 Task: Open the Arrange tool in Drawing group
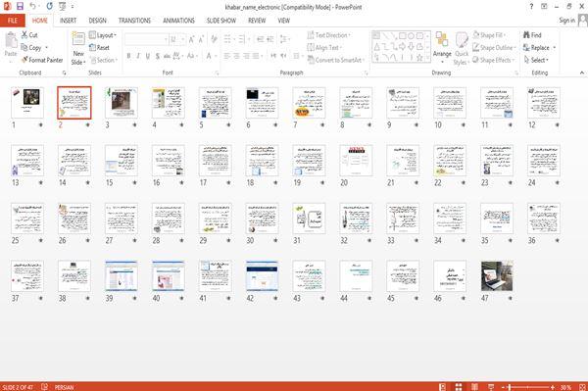pos(442,47)
